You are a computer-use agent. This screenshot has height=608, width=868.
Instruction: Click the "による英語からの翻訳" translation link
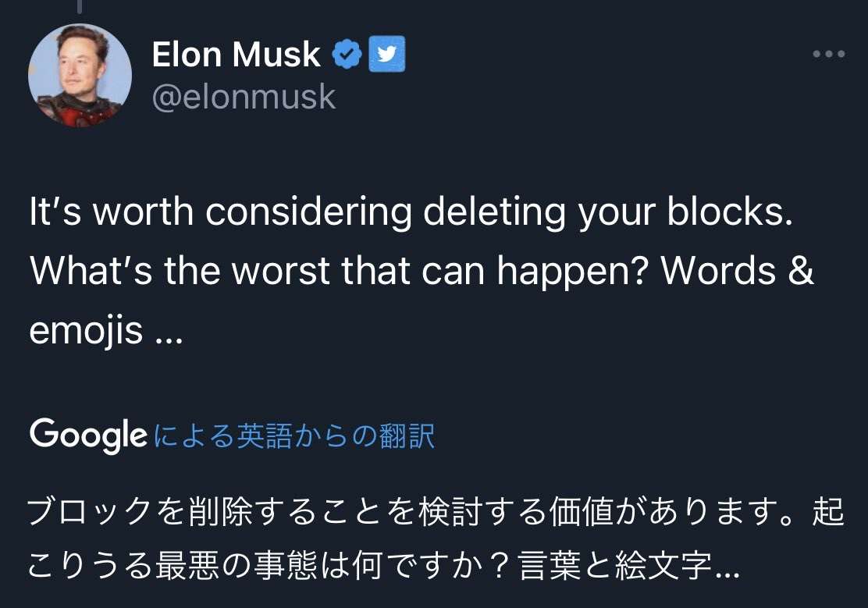[294, 436]
